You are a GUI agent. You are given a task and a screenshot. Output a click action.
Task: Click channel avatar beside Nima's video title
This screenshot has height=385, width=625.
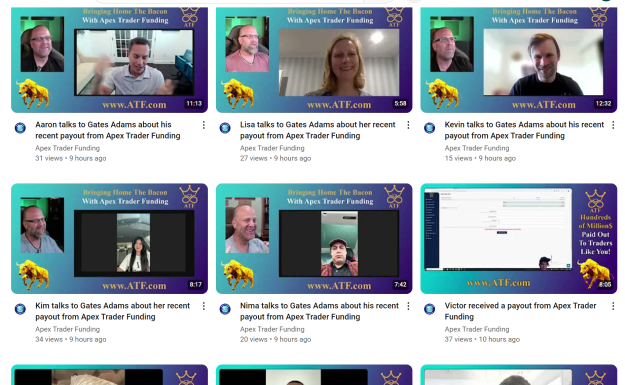(225, 309)
